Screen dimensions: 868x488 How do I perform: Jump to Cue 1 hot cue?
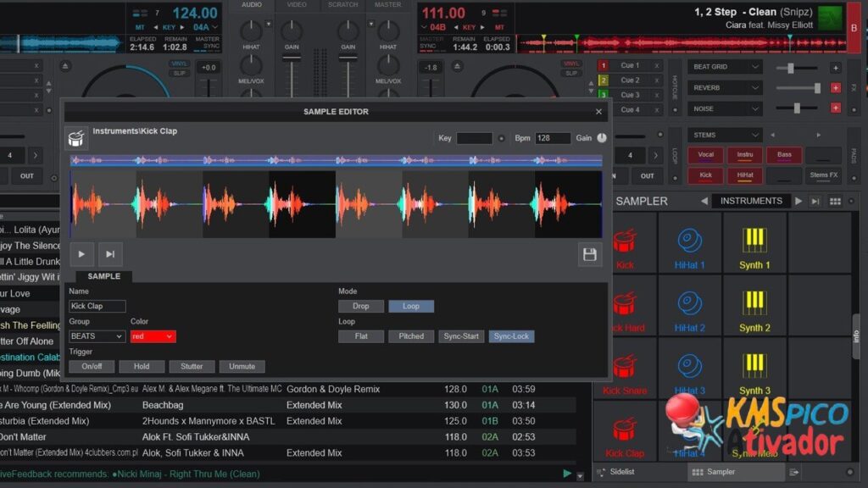[630, 65]
